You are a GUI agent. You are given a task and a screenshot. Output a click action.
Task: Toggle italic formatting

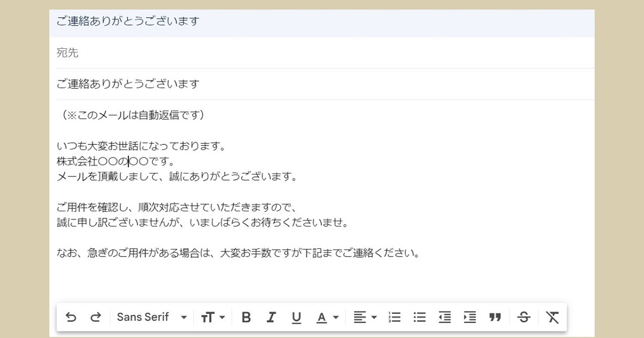[271, 317]
